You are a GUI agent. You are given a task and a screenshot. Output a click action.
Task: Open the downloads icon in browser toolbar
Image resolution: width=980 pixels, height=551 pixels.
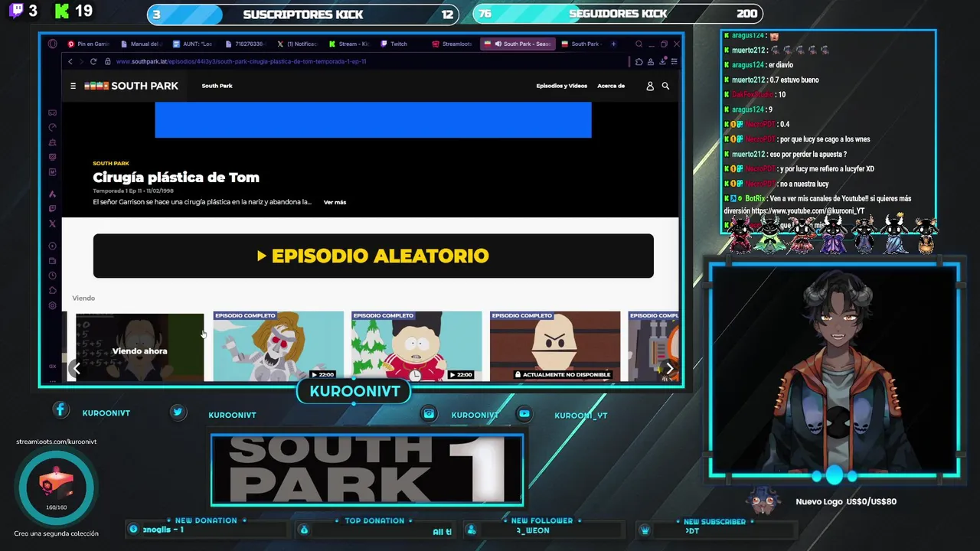click(x=661, y=61)
